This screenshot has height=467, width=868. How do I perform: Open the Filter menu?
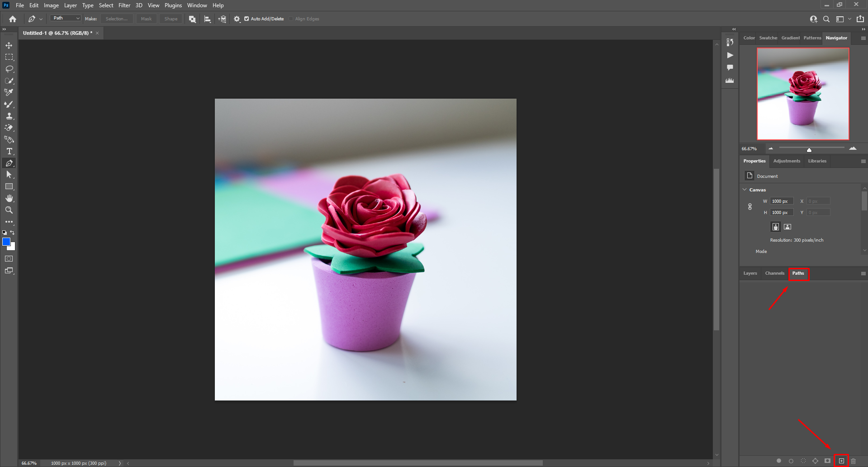tap(124, 5)
